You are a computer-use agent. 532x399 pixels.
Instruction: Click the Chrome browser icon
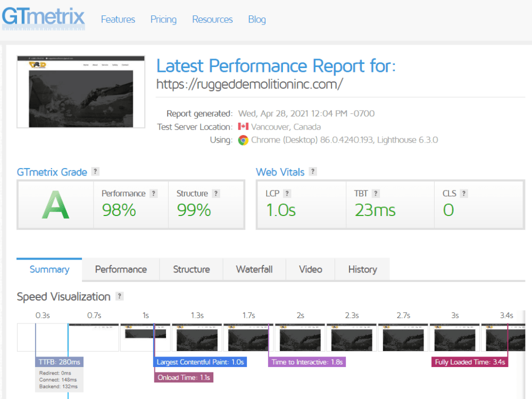(x=243, y=140)
